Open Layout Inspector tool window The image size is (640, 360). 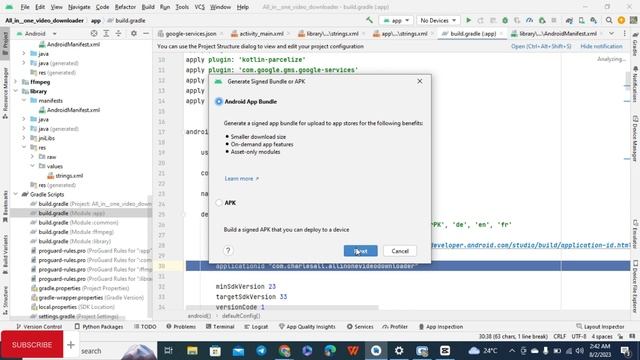point(600,327)
